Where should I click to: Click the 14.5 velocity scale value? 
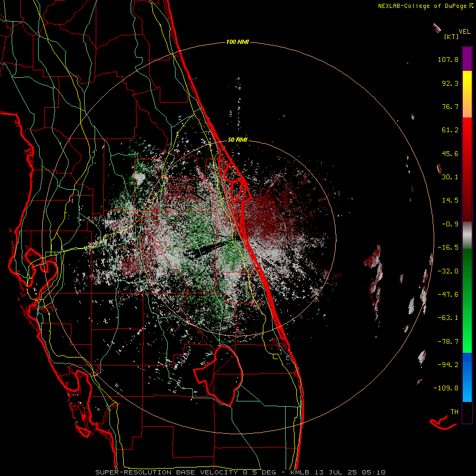(450, 200)
